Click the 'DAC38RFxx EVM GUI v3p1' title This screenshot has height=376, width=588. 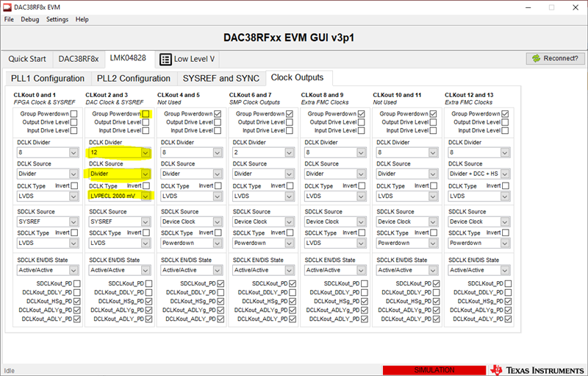point(289,38)
